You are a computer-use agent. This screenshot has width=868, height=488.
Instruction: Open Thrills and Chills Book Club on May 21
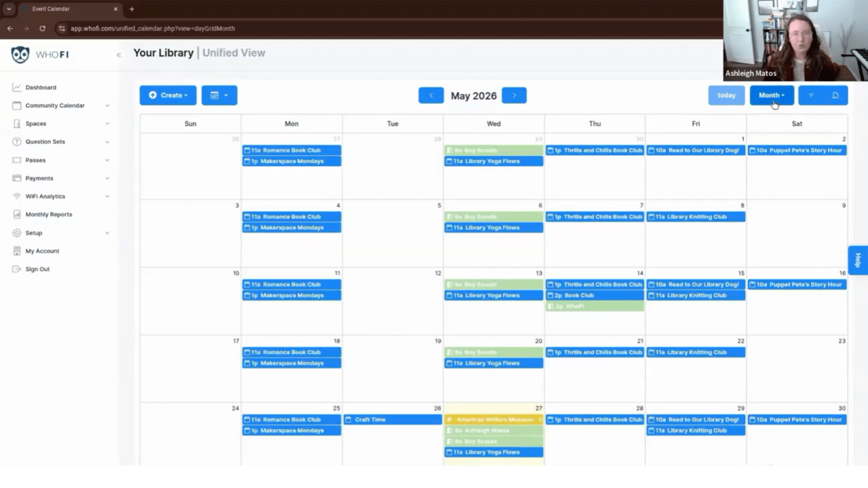pos(595,352)
